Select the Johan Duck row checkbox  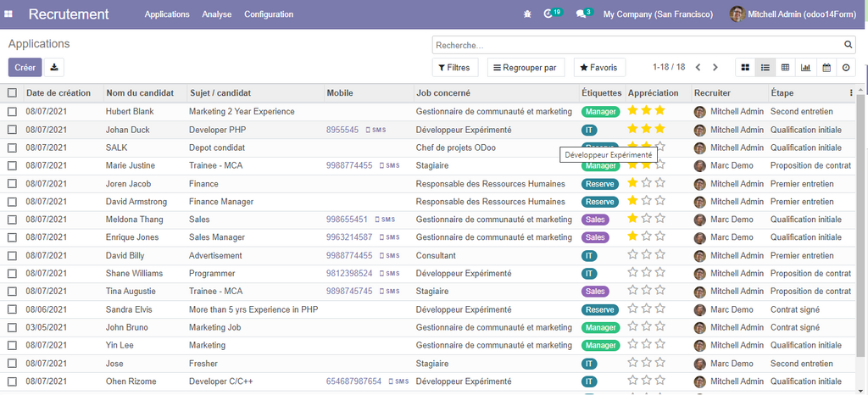point(12,130)
